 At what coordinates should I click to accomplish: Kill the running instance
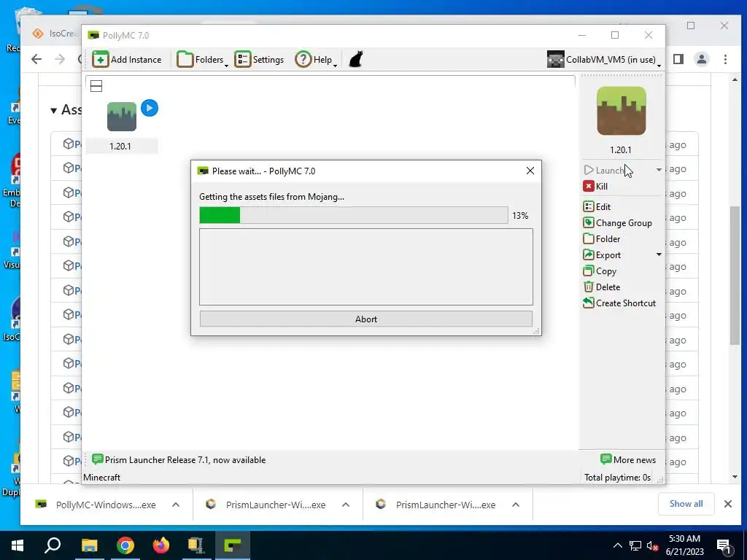[595, 186]
